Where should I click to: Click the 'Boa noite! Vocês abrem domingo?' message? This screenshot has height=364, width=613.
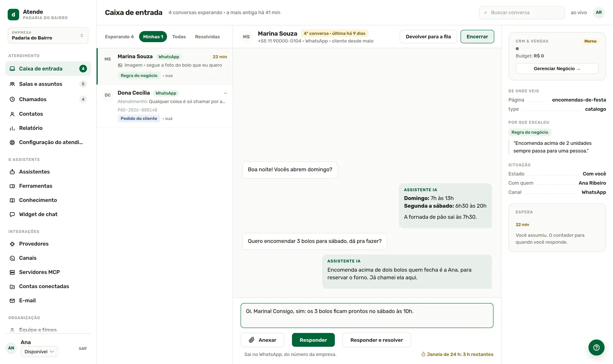click(290, 170)
